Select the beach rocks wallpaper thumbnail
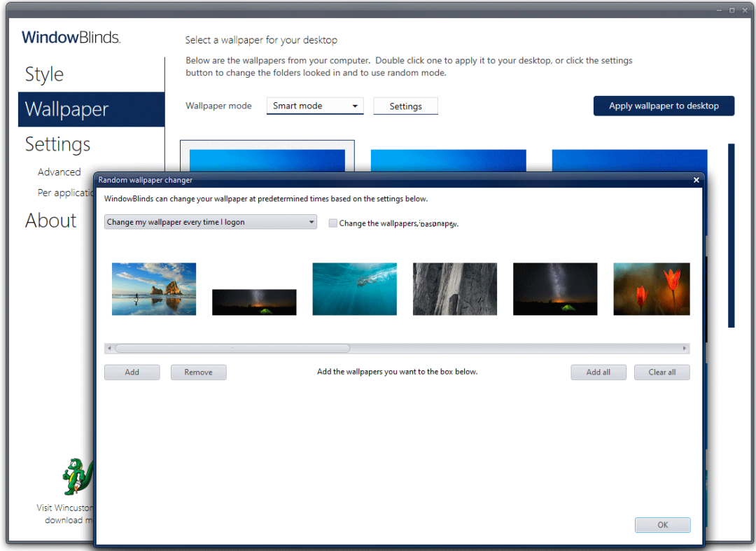Screen dimensions: 756x551 point(154,288)
